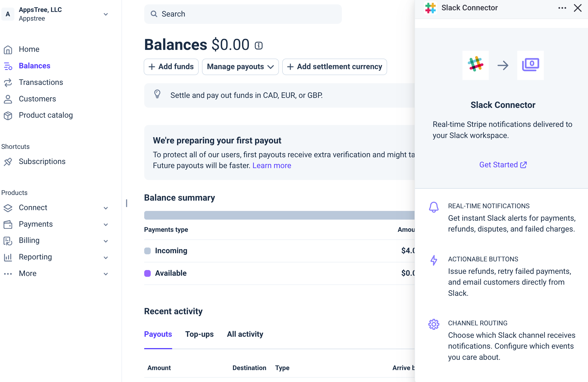This screenshot has height=382, width=588.
Task: Focus the Search input field
Action: click(243, 14)
